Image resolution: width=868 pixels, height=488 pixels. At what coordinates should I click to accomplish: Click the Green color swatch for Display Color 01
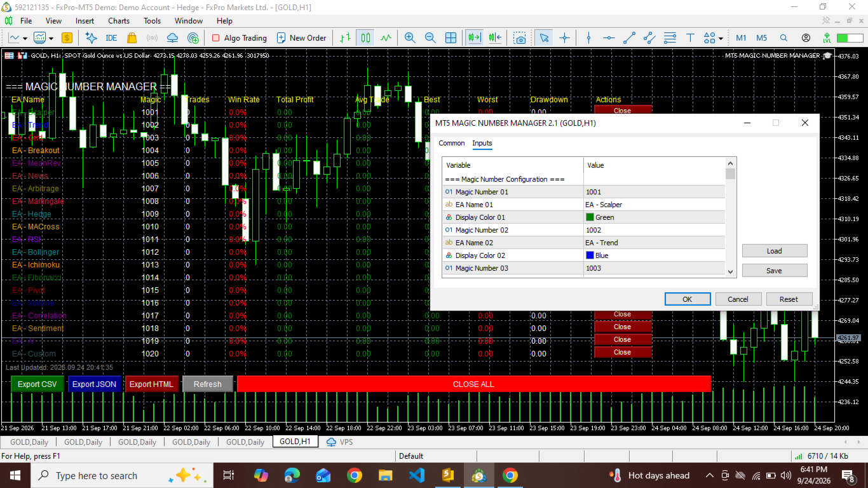click(590, 217)
